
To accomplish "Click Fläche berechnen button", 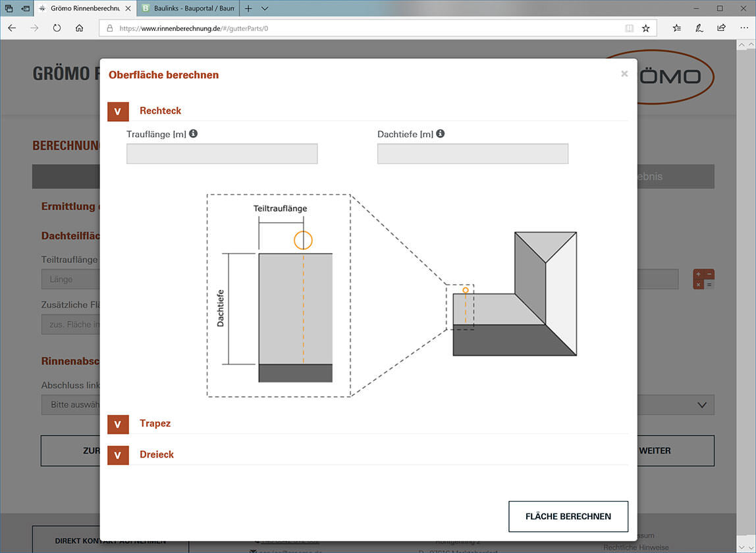I will point(568,516).
